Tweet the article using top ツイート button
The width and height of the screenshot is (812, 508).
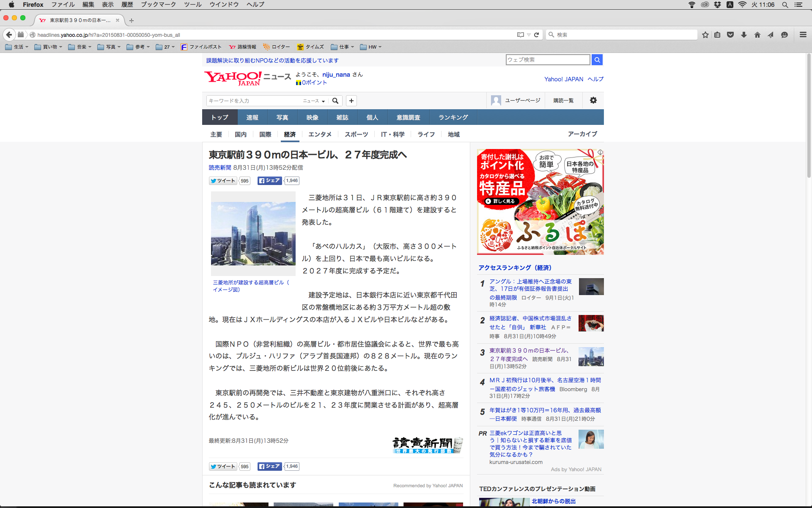tap(223, 181)
